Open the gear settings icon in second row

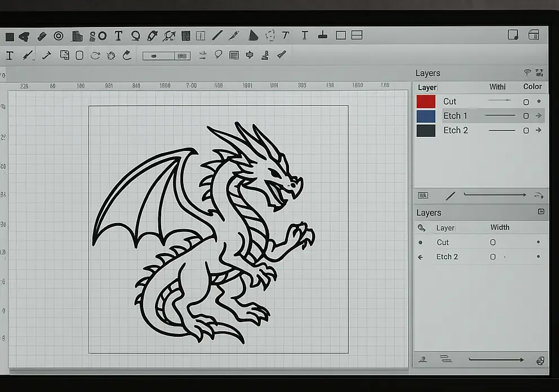pyautogui.click(x=111, y=56)
